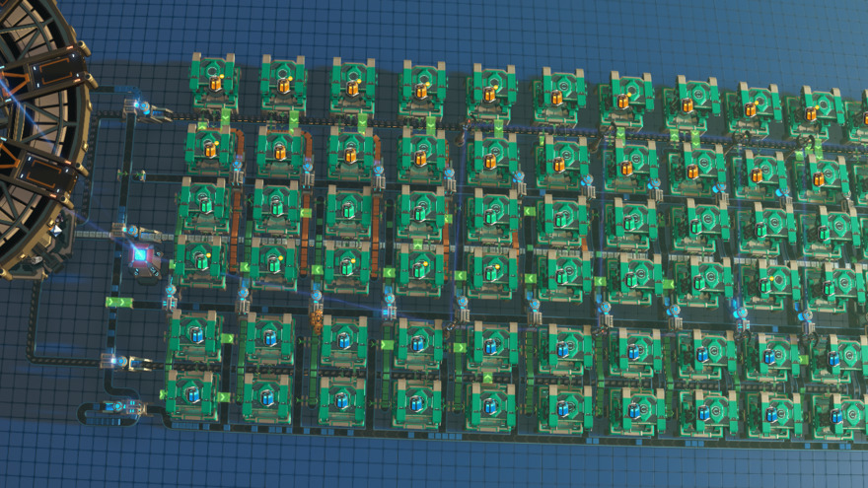Click the second blue-cube assembler in bottom row
The image size is (868, 488).
coord(264,396)
